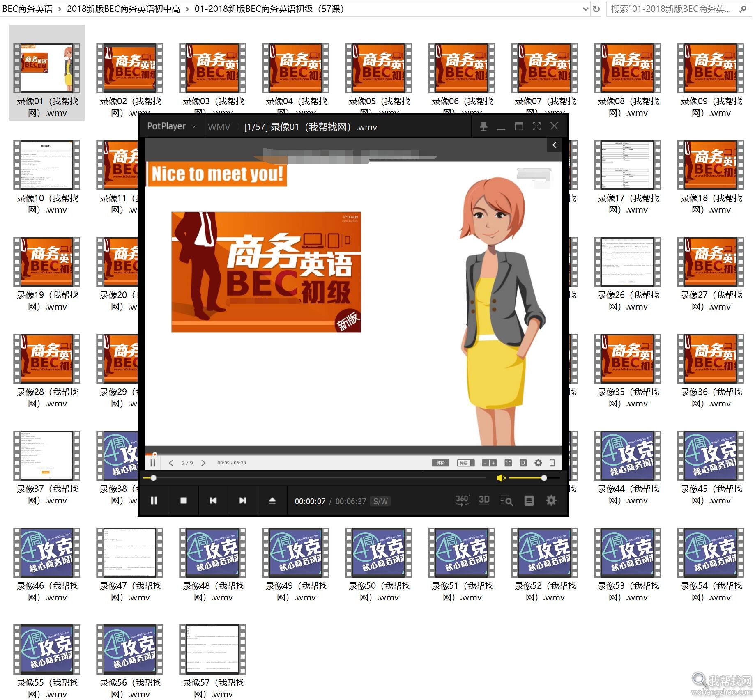Image resolution: width=755 pixels, height=700 pixels.
Task: Click the 录像36 file name label
Action: 711,398
